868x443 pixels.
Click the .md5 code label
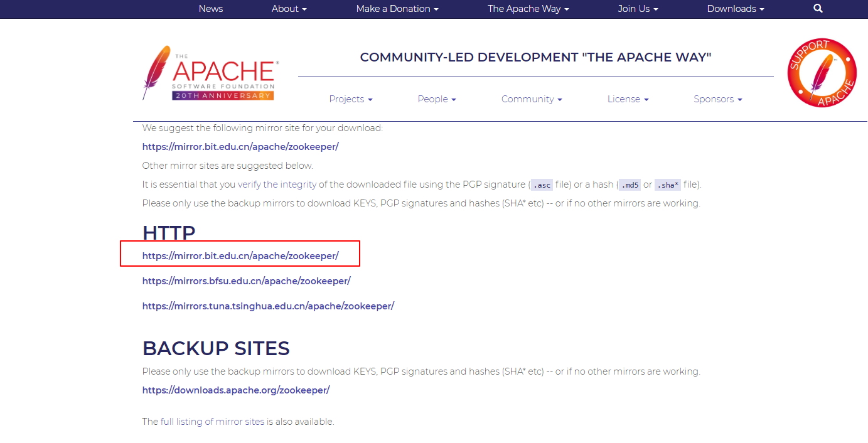tap(630, 185)
